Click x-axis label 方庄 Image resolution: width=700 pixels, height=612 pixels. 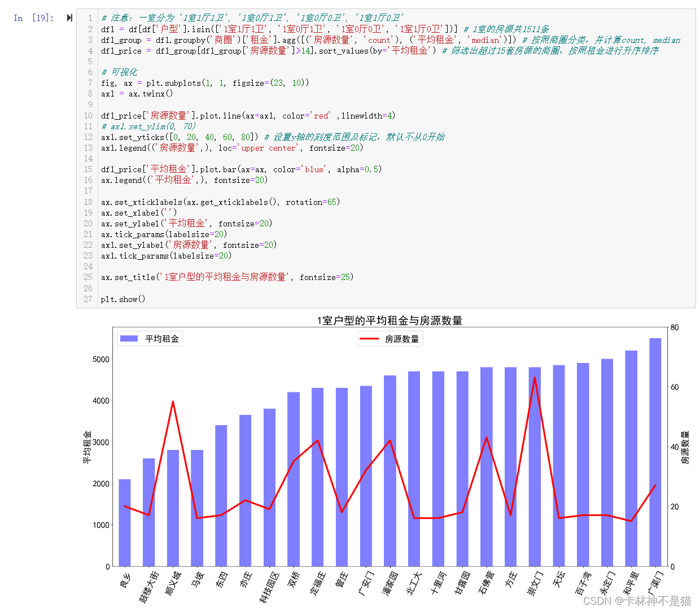click(511, 580)
